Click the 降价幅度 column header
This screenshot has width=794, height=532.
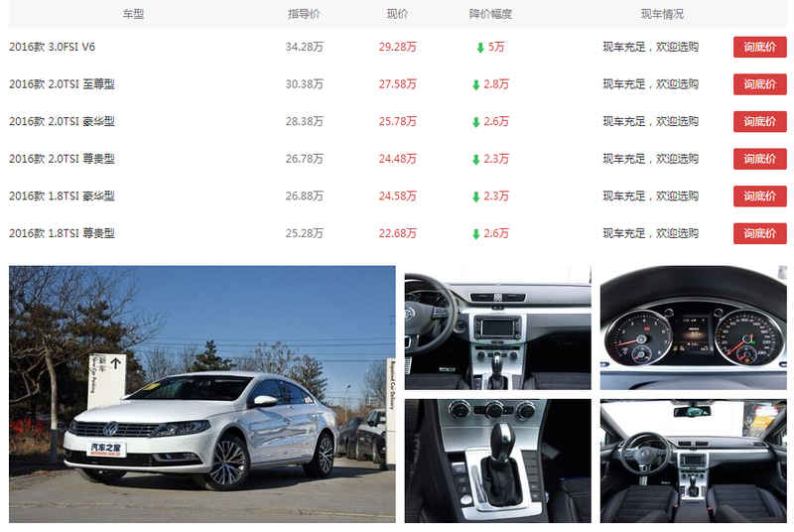490,14
